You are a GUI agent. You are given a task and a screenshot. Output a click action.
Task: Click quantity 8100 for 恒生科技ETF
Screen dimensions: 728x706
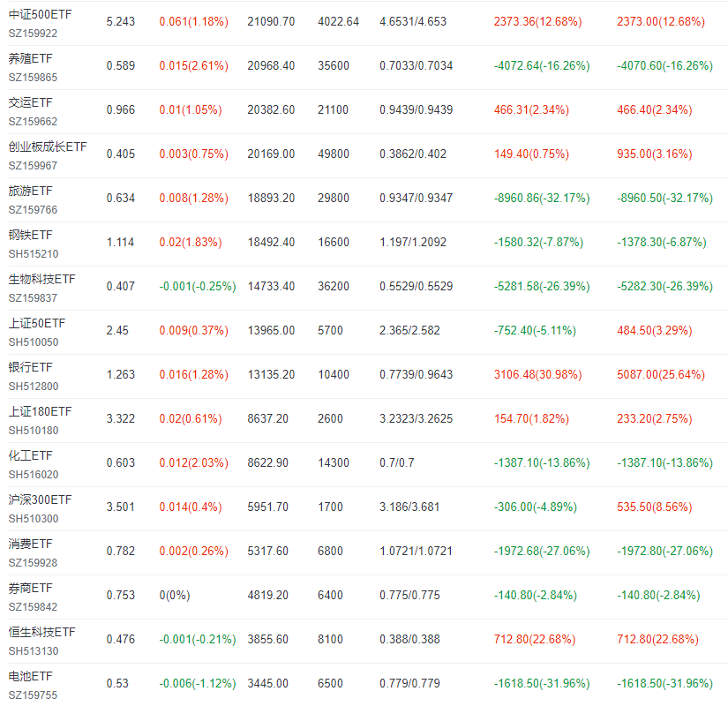pyautogui.click(x=330, y=640)
